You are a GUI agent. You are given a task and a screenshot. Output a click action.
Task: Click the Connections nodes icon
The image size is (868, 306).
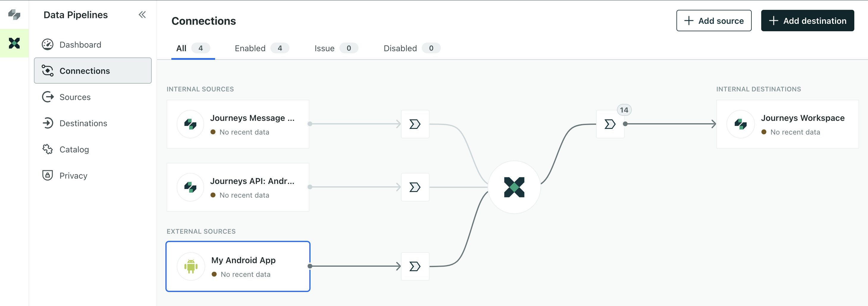[x=48, y=71]
